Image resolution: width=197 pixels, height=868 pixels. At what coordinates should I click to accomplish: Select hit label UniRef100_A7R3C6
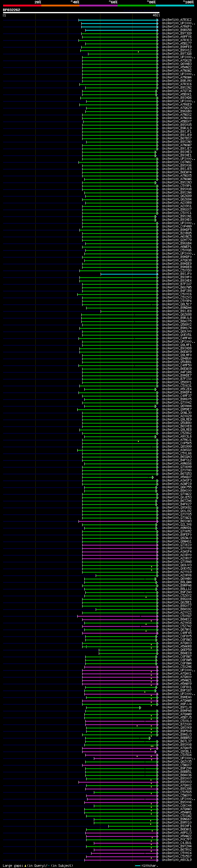click(x=177, y=84)
